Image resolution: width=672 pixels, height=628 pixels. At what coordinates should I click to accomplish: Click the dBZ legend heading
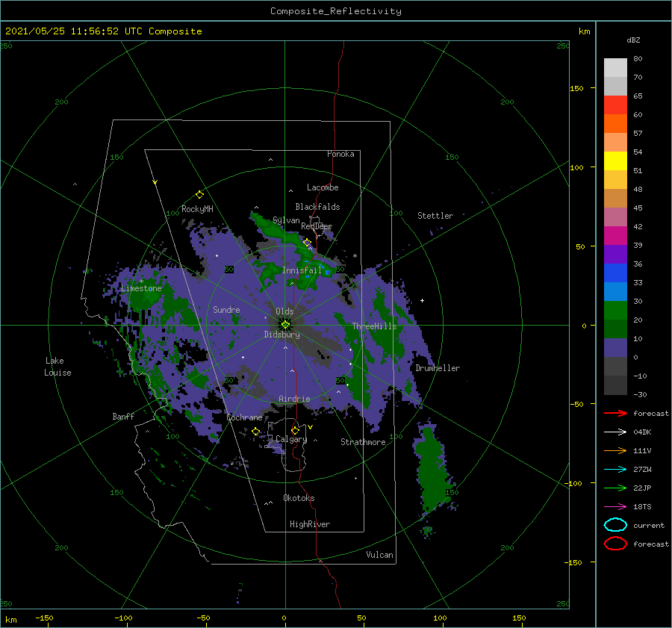pyautogui.click(x=633, y=40)
